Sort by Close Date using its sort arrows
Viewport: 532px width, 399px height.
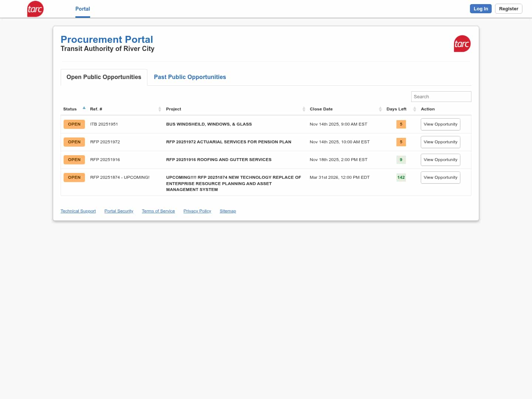[x=380, y=109]
